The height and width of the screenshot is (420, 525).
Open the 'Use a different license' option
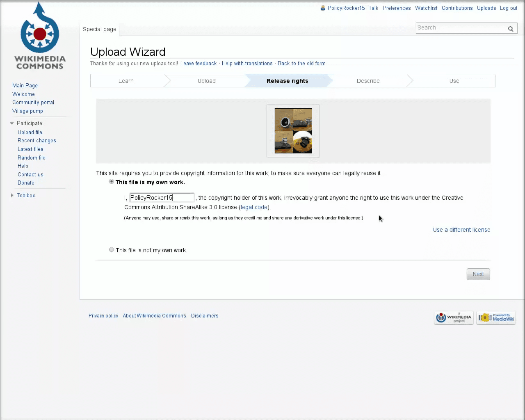[x=461, y=230]
